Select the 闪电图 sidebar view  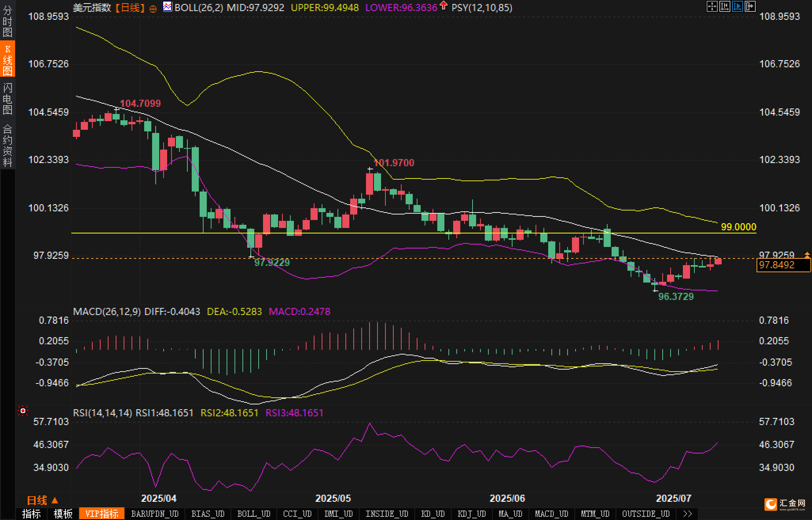(8, 99)
